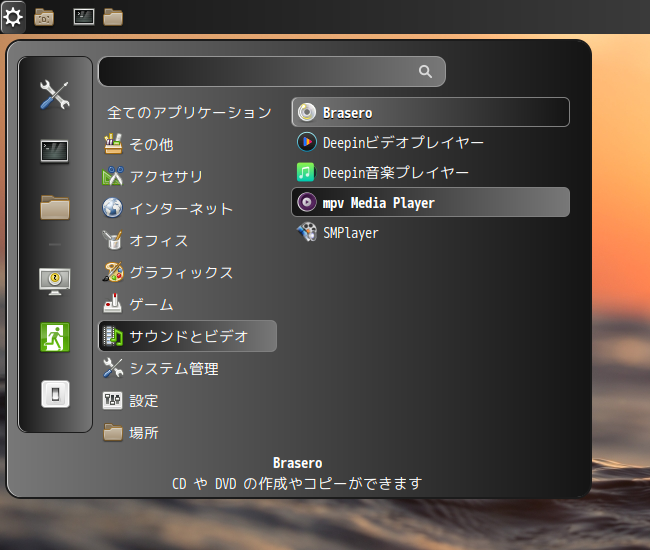Open the インターネット category

point(187,208)
